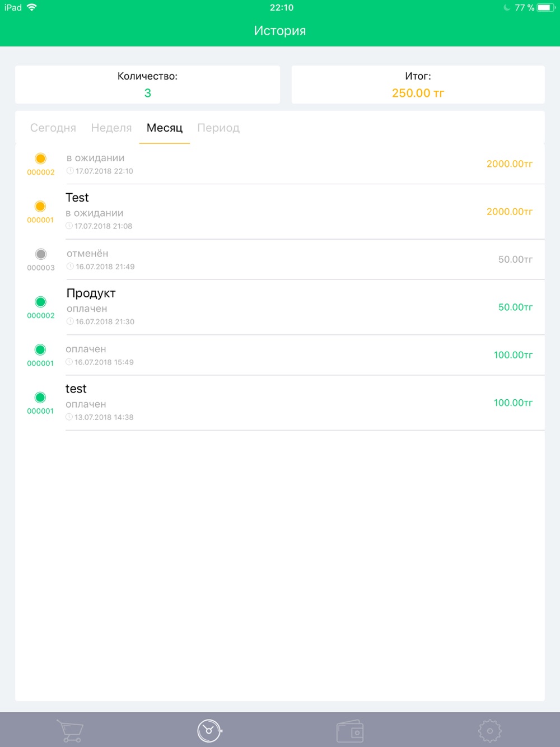Tap the Итог 250.00 тг card
Image resolution: width=560 pixels, height=747 pixels.
(x=418, y=85)
